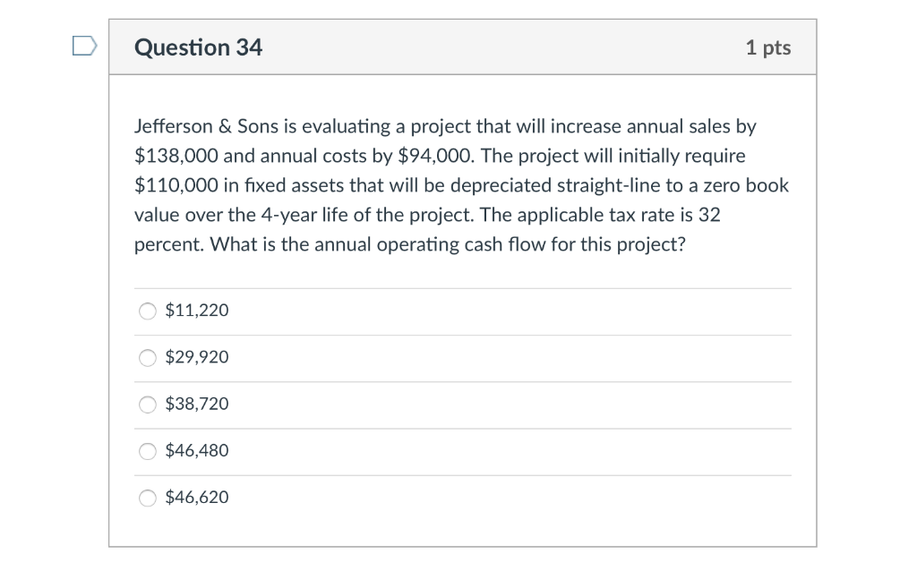Click the Question 34 header bar
This screenshot has height=588, width=917.
tap(462, 47)
